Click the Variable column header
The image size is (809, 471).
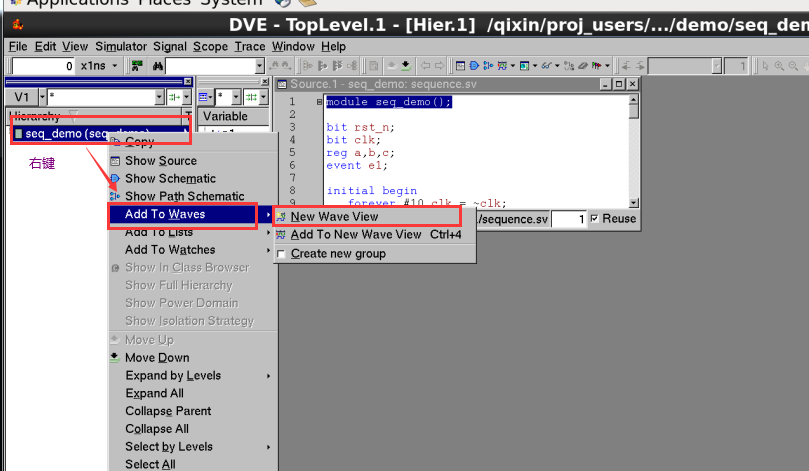pyautogui.click(x=233, y=116)
